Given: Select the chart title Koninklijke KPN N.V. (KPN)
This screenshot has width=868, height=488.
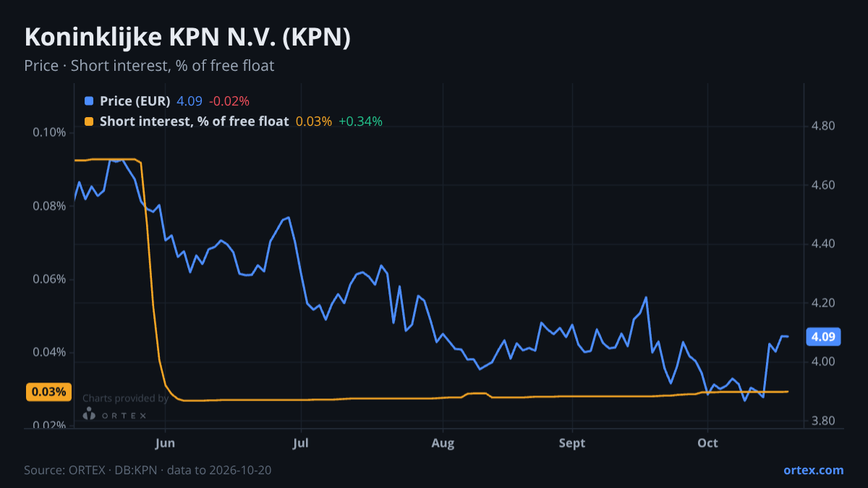Looking at the screenshot, I should [187, 38].
